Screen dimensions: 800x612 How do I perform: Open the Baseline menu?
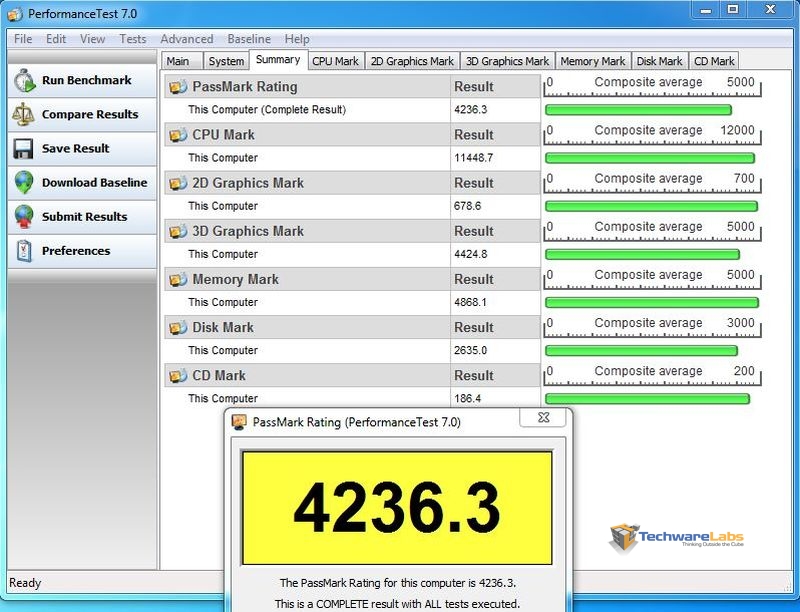tap(249, 39)
